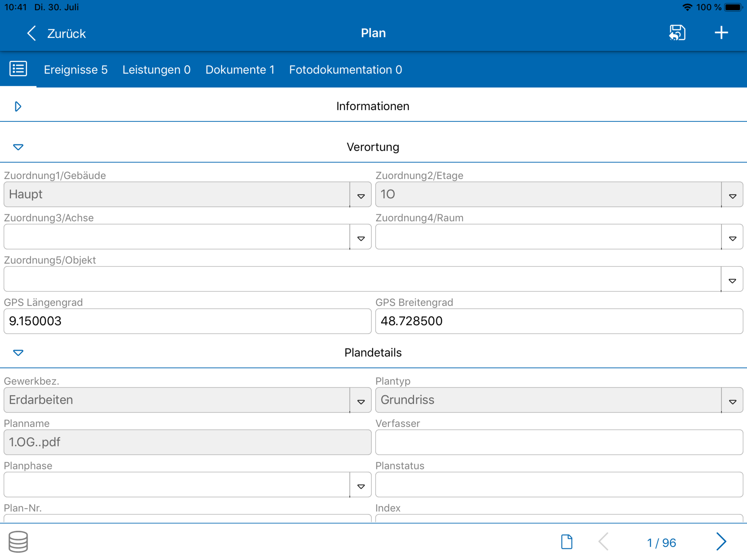Tap the save/revert disk icon
This screenshot has width=747, height=560.
[x=677, y=33]
